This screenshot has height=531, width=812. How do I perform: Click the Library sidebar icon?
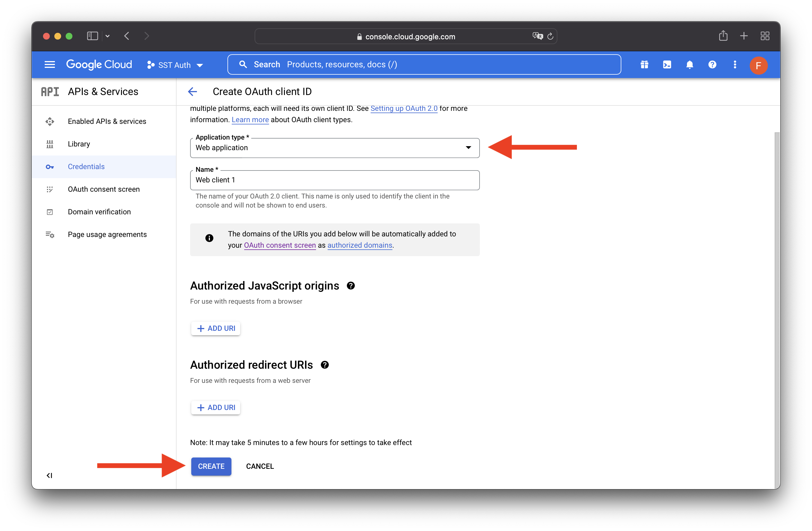[50, 143]
